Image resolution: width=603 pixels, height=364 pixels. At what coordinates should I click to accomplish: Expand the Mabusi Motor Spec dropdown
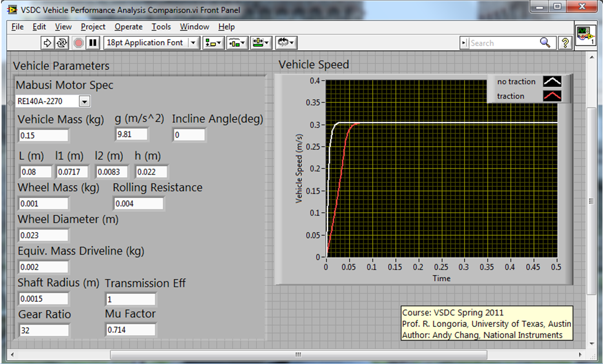[85, 101]
